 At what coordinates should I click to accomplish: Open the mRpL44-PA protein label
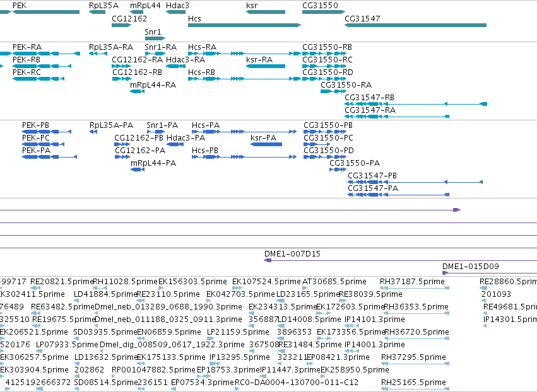[153, 163]
